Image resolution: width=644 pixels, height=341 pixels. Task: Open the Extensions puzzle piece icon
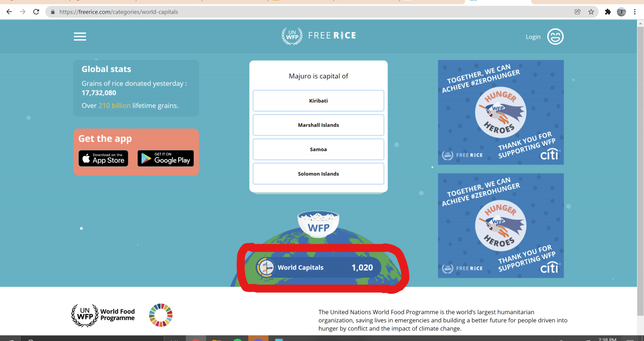click(x=608, y=12)
